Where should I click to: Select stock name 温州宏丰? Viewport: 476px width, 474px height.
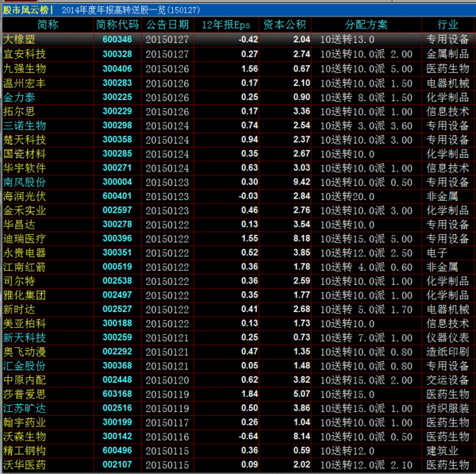point(25,83)
